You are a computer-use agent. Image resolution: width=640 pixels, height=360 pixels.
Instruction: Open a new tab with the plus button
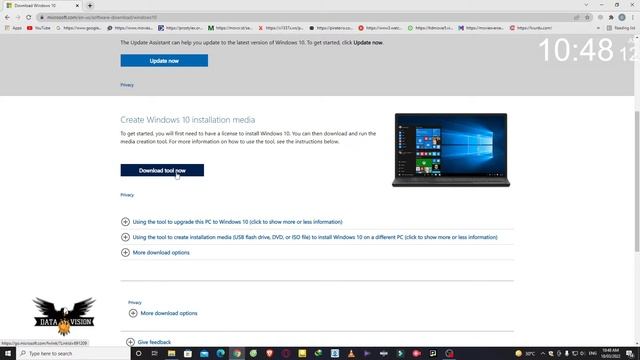click(90, 6)
